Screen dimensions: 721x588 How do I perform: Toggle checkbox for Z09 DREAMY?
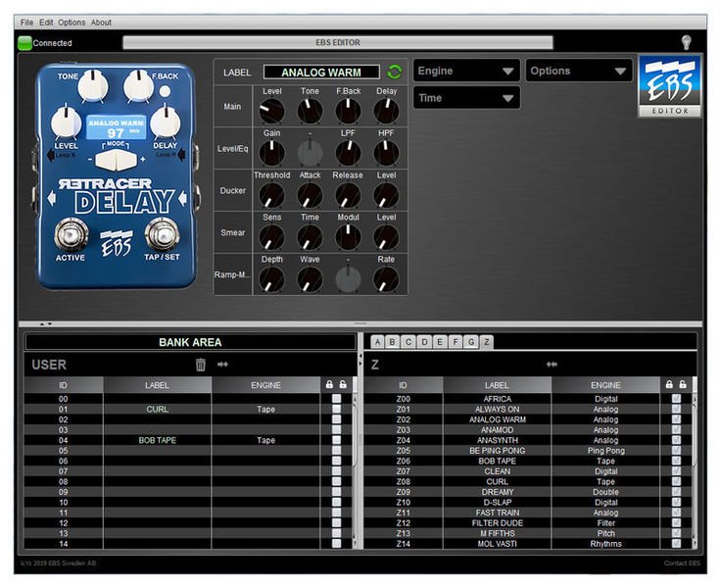click(676, 492)
